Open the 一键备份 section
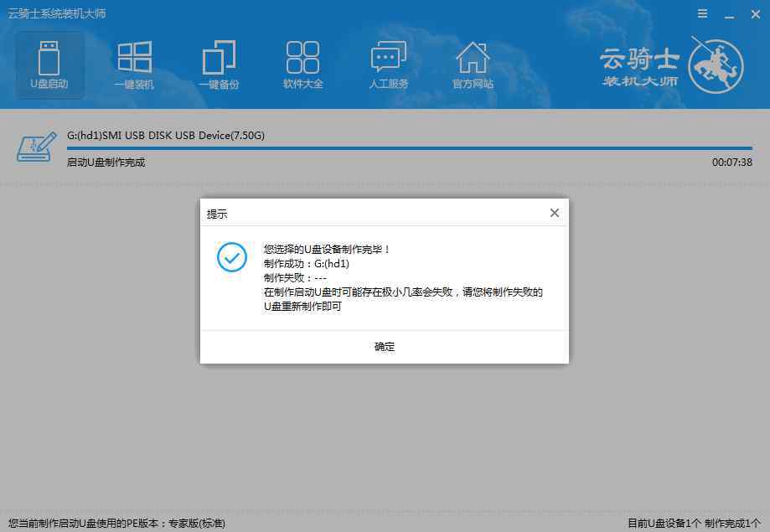 [219, 65]
